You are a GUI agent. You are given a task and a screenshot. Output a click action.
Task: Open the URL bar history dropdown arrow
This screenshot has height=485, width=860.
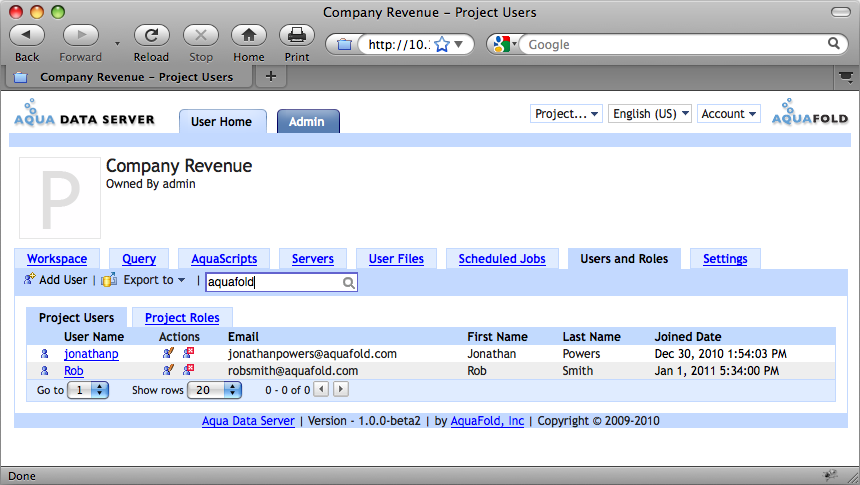[x=459, y=44]
